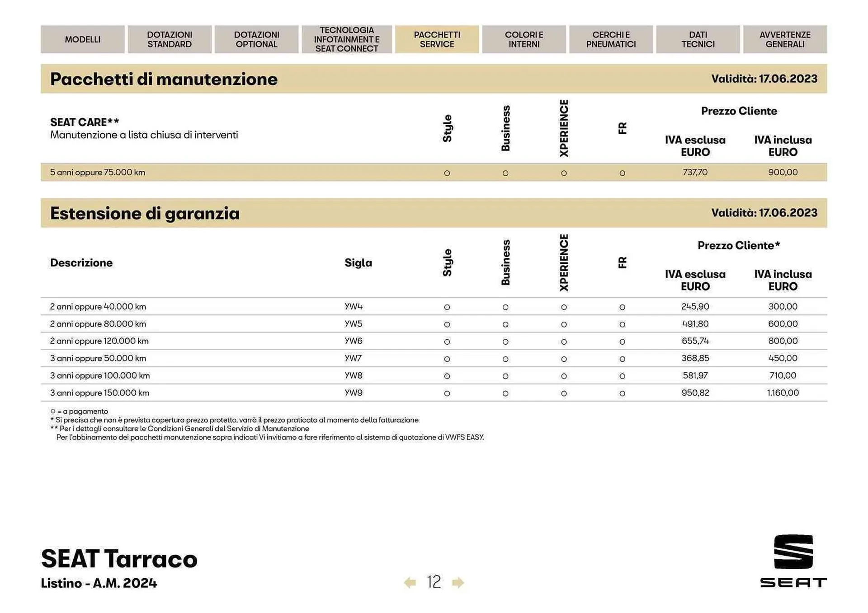Click the 'Pacchetti di manutenzione' heading
The width and height of the screenshot is (868, 613).
click(164, 79)
